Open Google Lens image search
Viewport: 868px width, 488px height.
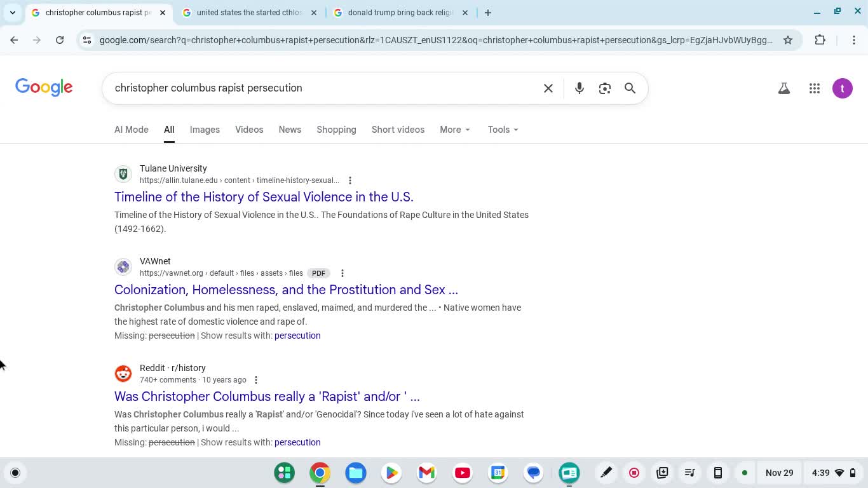coord(604,88)
